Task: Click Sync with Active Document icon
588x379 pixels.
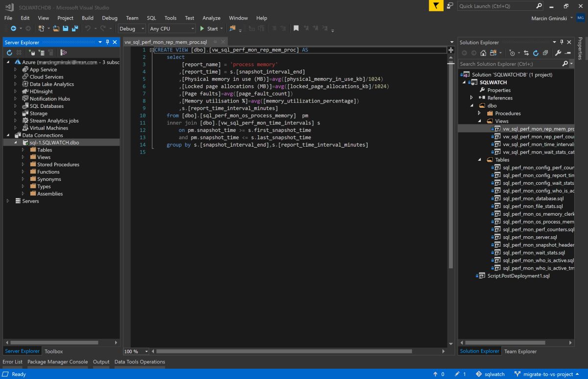Action: pos(526,53)
